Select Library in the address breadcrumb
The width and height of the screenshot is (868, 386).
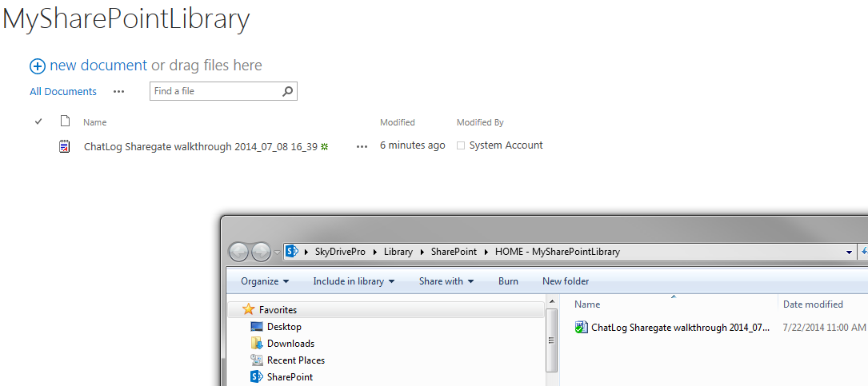pos(398,252)
